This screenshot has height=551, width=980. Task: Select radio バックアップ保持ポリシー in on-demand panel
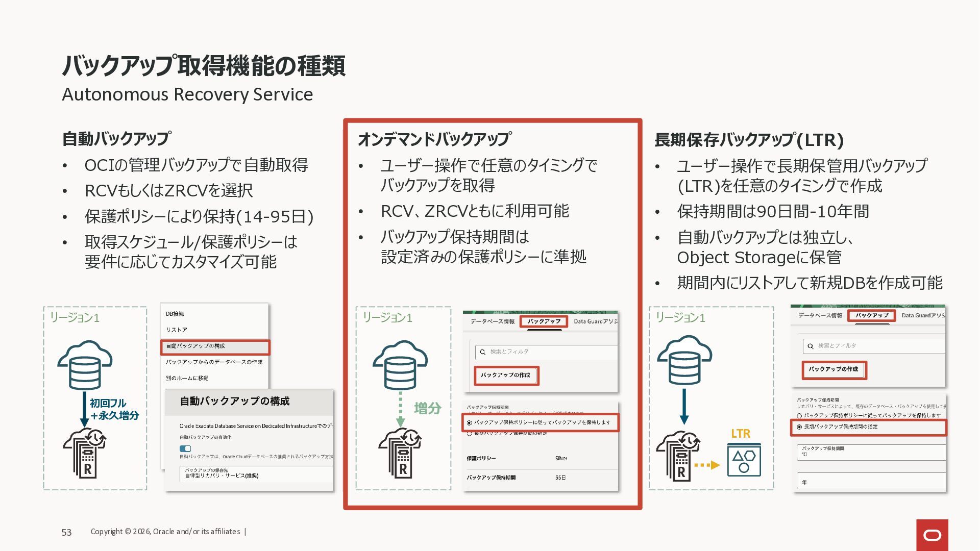click(x=470, y=422)
